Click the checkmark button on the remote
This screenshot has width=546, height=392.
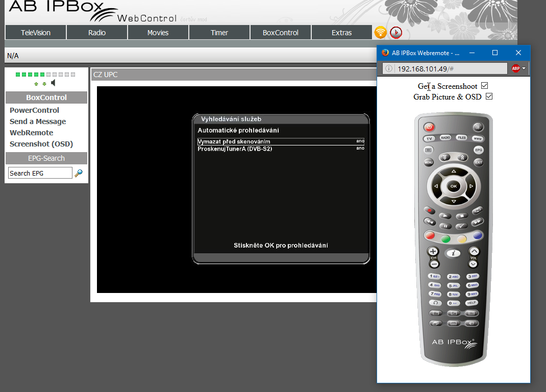(x=462, y=226)
